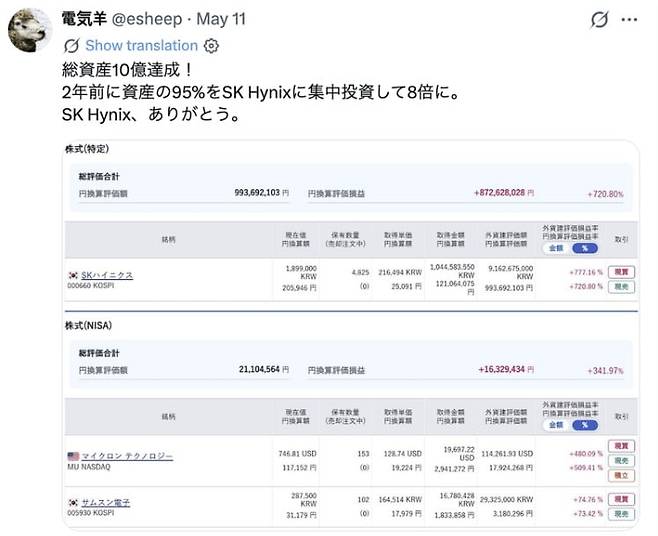
Task: Click the Grok icon left of Show translation
Action: click(72, 45)
